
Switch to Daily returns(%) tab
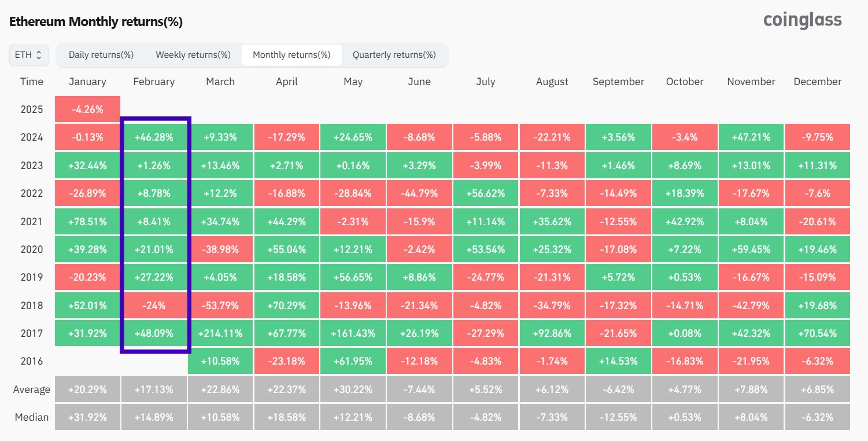coord(101,55)
